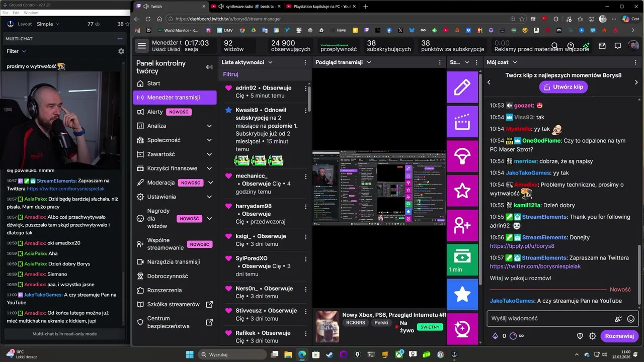Image resolution: width=644 pixels, height=362 pixels.
Task: Click the pencil edit stream info action
Action: coord(462,87)
